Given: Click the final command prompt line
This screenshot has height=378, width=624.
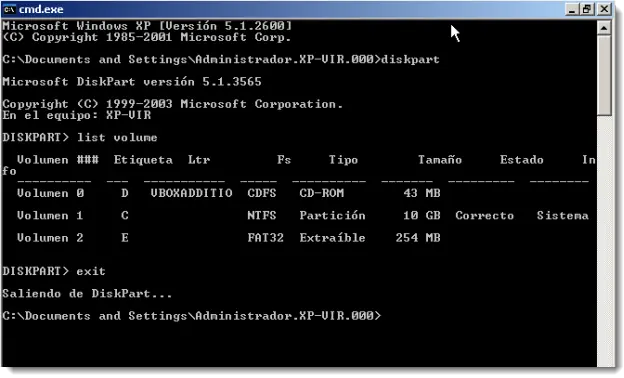Looking at the screenshot, I should pyautogui.click(x=191, y=316).
